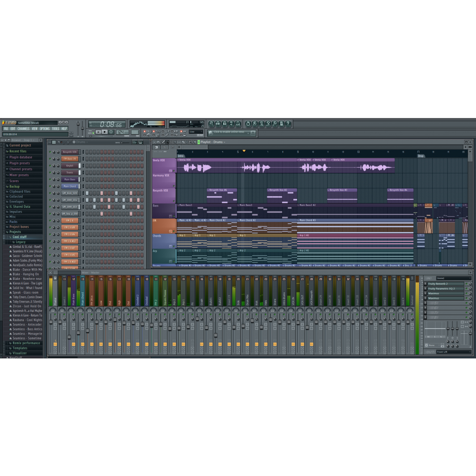
Task: Open the TOOLS menu
Action: [55, 129]
